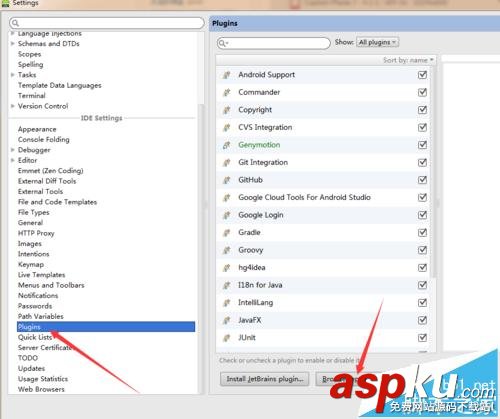Click the plugin search magnifier icon
The image size is (500, 419).
click(x=223, y=43)
